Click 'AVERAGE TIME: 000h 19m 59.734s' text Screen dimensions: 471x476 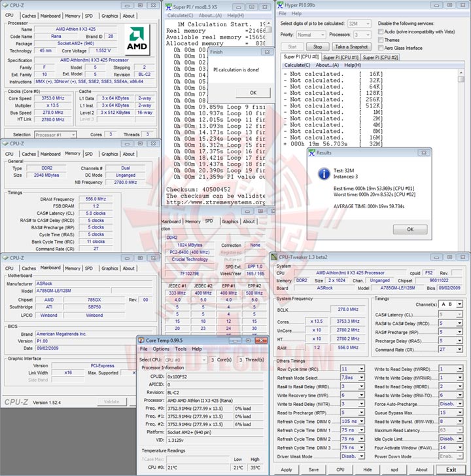[369, 206]
